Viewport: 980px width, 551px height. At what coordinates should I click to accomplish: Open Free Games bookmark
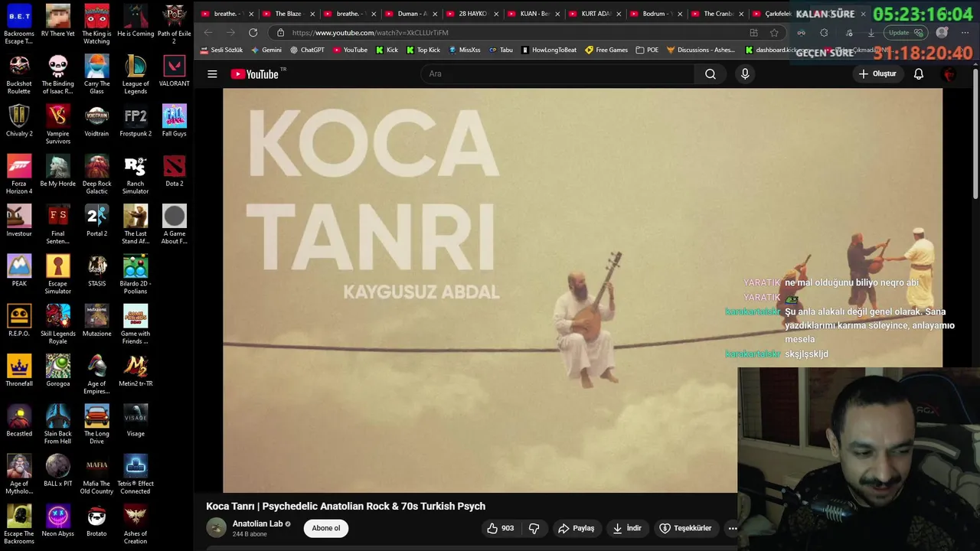point(606,50)
